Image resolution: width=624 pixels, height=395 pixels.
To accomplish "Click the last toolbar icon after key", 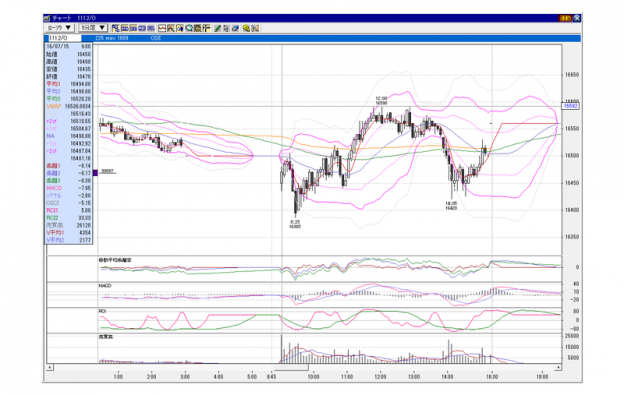I will tap(255, 28).
